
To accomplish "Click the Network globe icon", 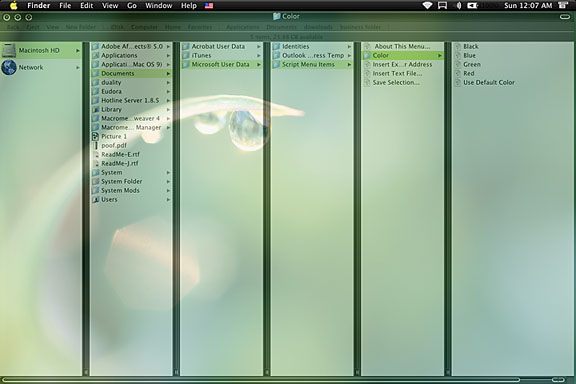I will (9, 68).
